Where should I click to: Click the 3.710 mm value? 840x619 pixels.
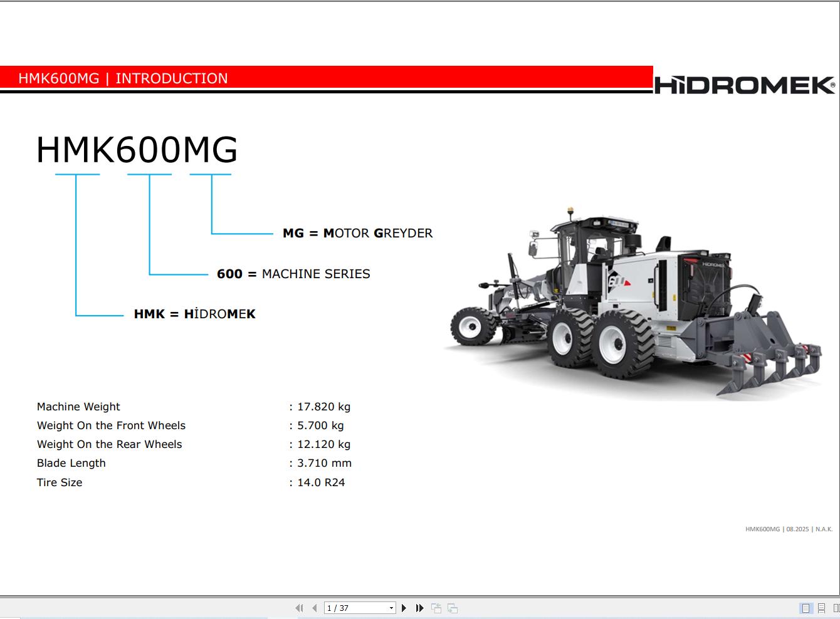(324, 463)
